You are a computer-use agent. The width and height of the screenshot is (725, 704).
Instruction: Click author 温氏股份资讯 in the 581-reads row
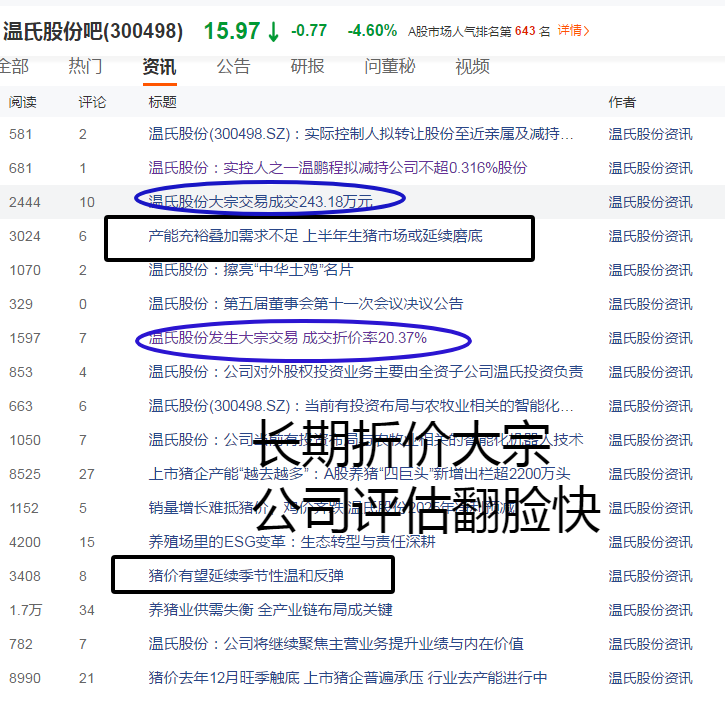point(651,134)
